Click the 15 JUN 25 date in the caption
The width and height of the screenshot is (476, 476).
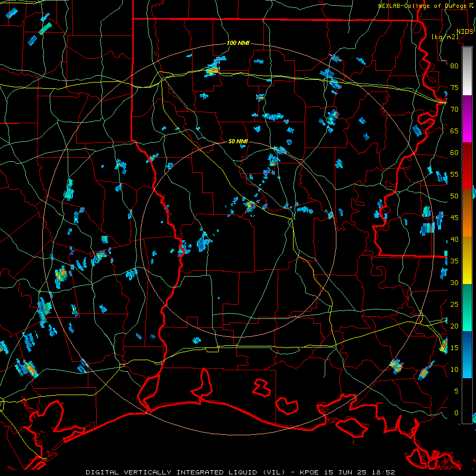coord(346,472)
